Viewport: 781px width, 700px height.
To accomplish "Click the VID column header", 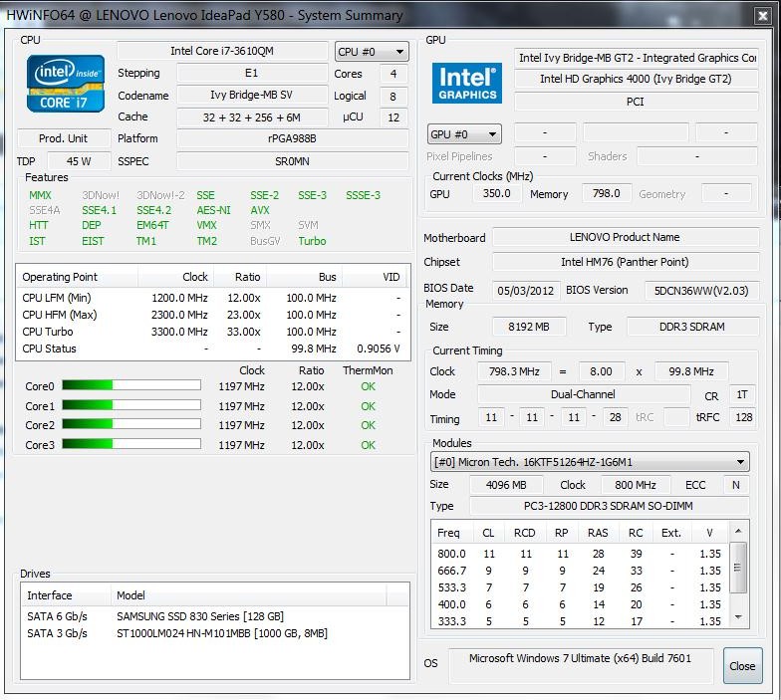I will [x=373, y=277].
